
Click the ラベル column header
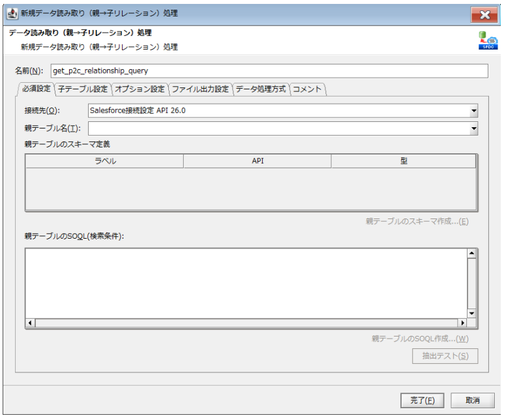tap(105, 161)
